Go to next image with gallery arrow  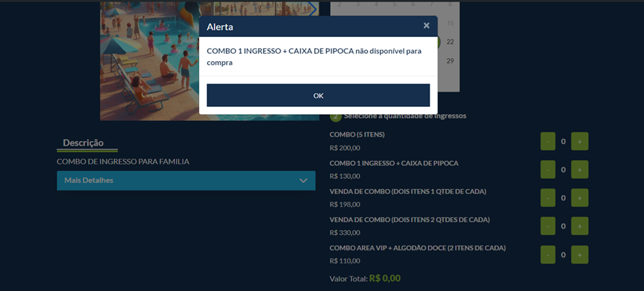tap(313, 9)
